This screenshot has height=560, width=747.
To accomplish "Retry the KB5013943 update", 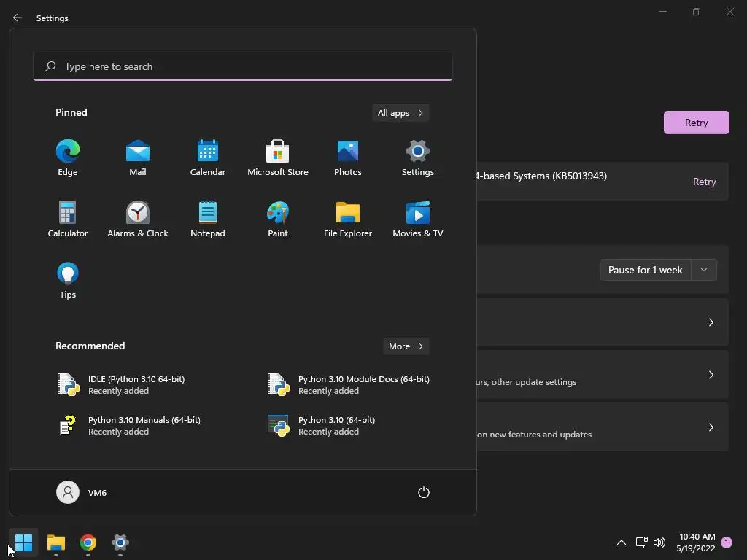I will (704, 182).
